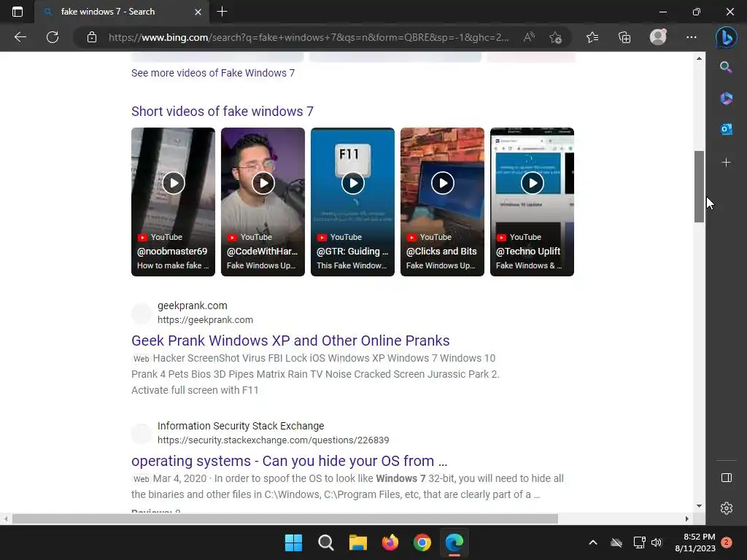This screenshot has width=747, height=560.
Task: Open a new browser tab
Action: [222, 12]
